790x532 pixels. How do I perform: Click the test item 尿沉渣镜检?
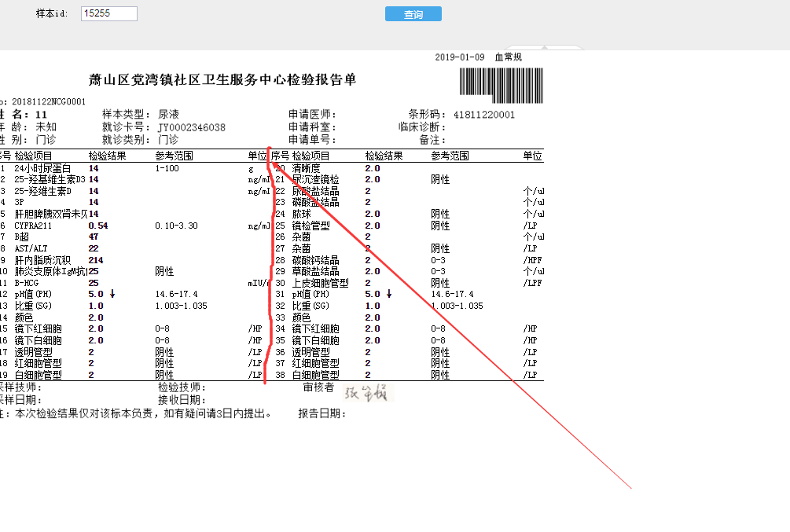tap(315, 179)
